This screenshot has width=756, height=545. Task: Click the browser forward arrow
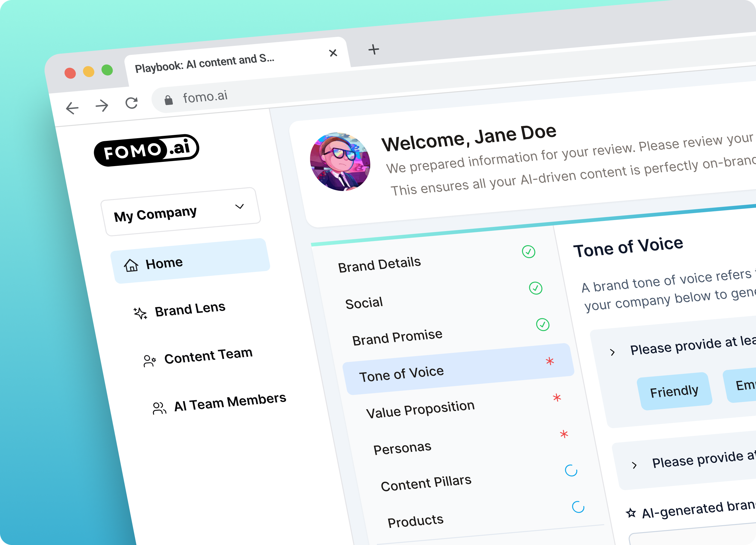pyautogui.click(x=102, y=106)
